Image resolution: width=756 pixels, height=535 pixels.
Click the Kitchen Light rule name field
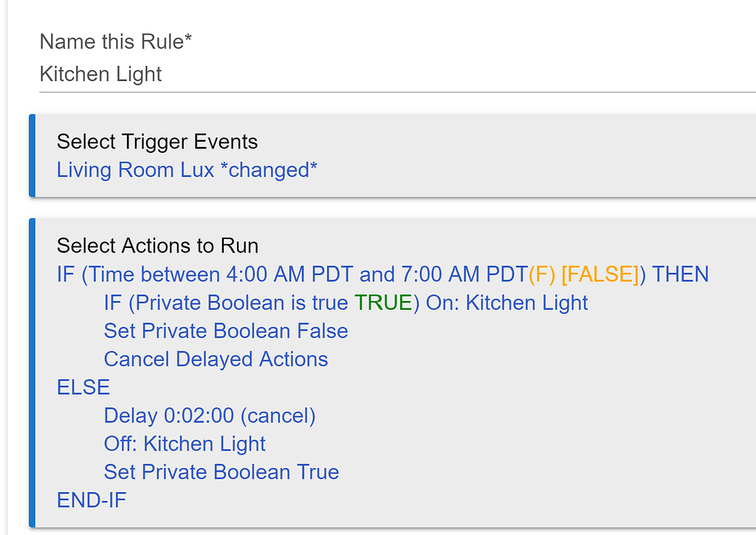point(101,75)
